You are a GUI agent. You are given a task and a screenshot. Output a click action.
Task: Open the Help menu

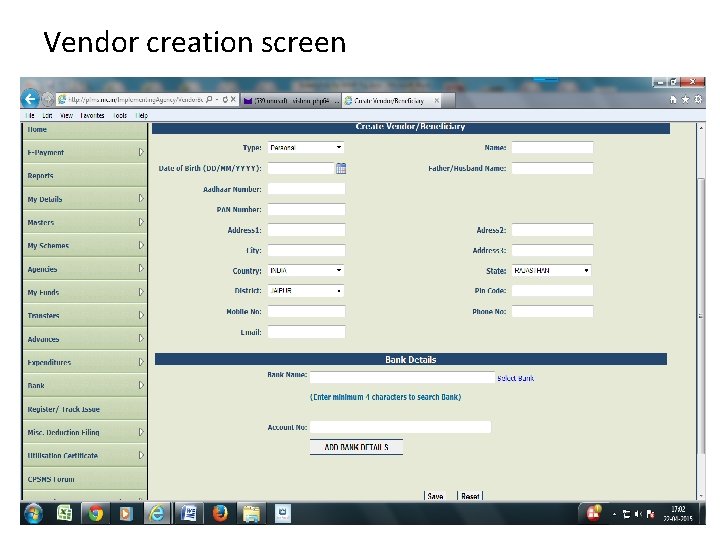click(x=142, y=116)
